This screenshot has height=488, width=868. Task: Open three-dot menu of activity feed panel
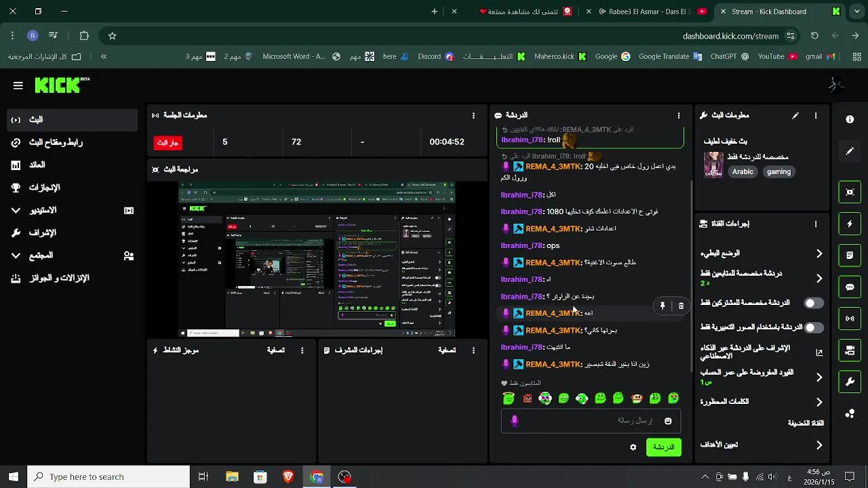(302, 350)
